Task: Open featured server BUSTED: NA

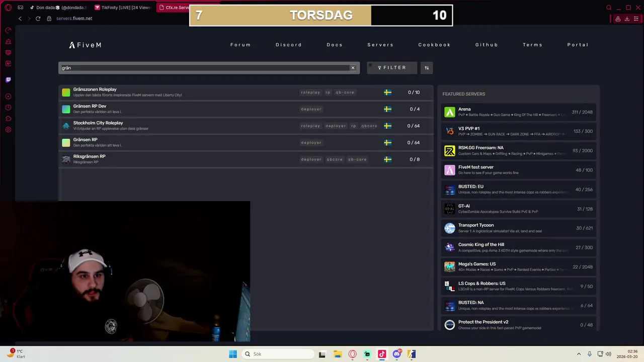Action: 519,306
